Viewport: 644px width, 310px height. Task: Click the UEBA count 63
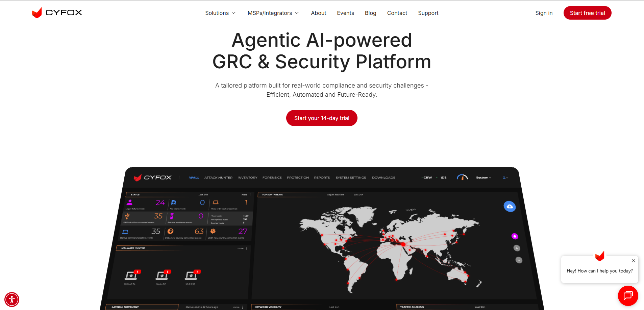199,231
